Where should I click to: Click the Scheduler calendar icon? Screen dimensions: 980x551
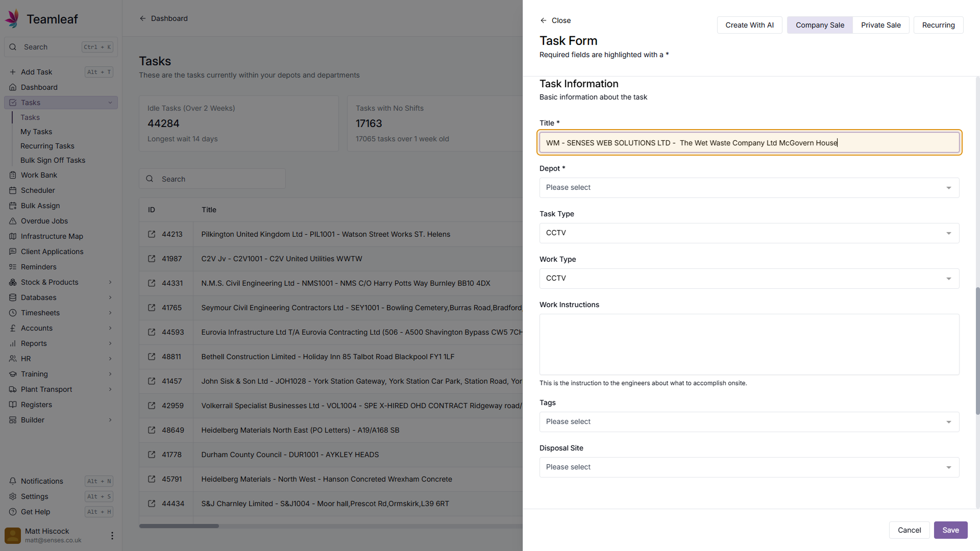[x=13, y=190]
